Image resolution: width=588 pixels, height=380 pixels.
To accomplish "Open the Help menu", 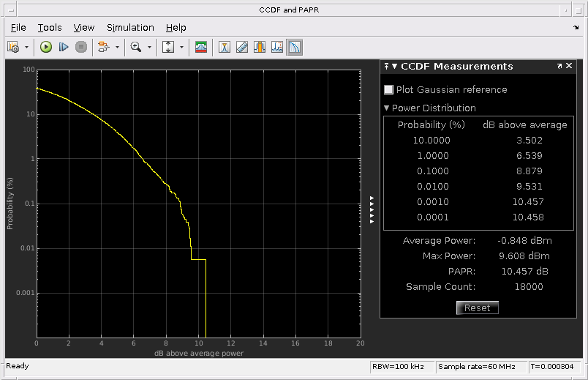I will 176,28.
